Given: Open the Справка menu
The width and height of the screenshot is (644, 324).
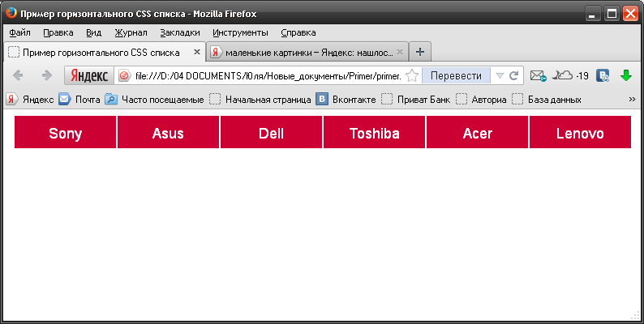Looking at the screenshot, I should 298,32.
